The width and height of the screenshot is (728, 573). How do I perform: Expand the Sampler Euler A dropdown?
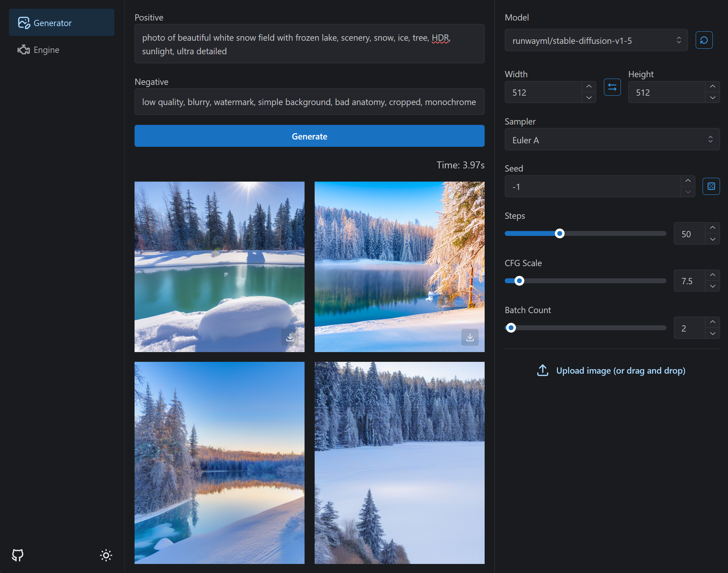[612, 140]
